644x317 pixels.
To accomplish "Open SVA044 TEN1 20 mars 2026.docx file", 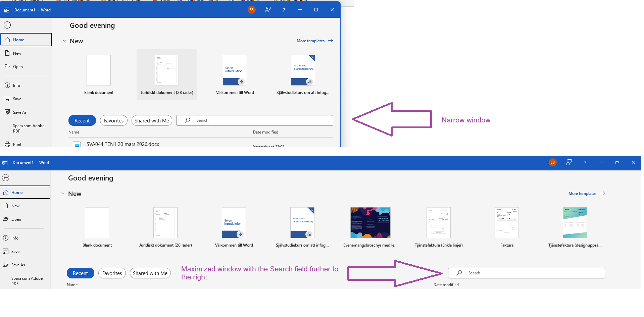I will [x=123, y=144].
